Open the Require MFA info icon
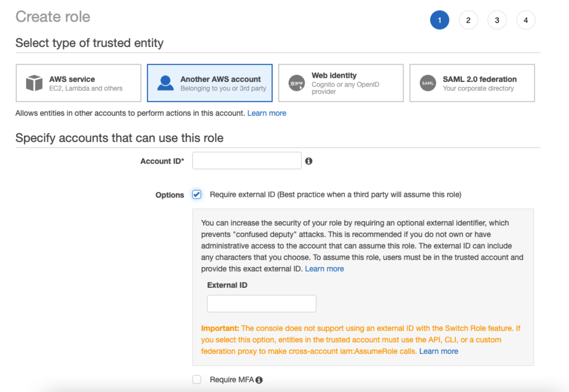This screenshot has height=392, width=569. tap(259, 380)
